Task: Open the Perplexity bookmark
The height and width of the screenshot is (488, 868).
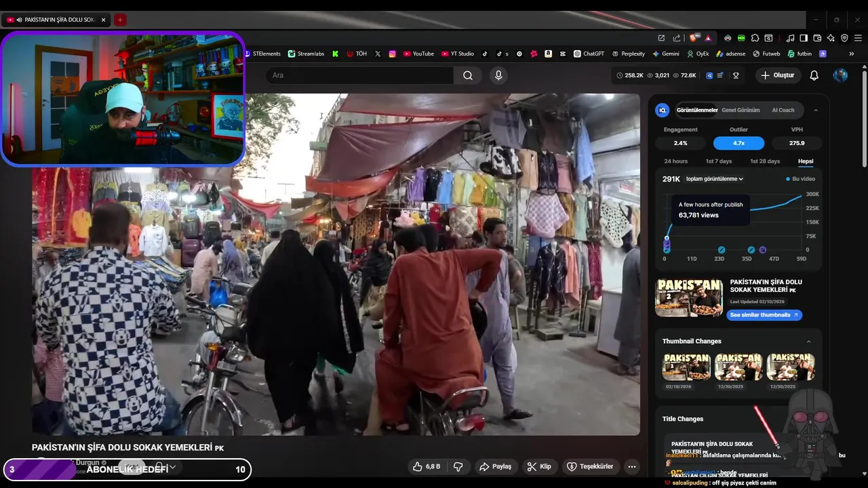Action: (x=628, y=54)
